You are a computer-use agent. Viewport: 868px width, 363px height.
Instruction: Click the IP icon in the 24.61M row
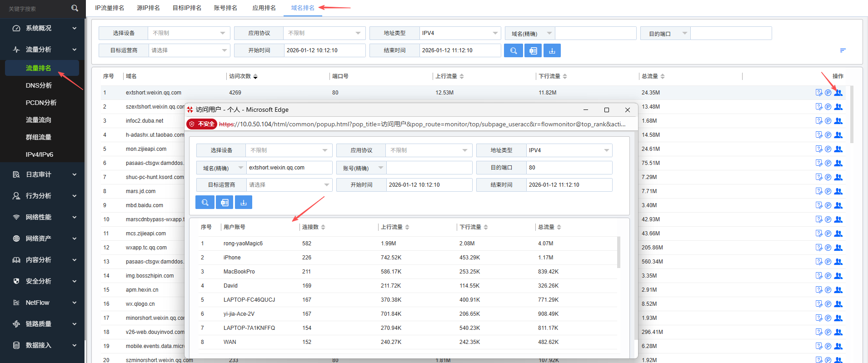click(x=828, y=149)
